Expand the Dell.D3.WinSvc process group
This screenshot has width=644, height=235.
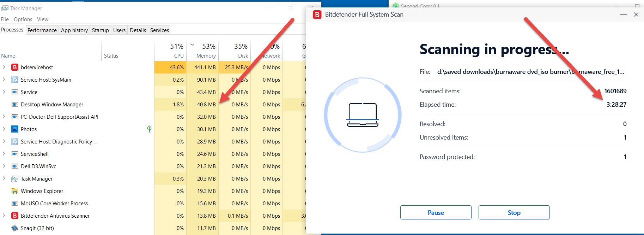click(4, 166)
